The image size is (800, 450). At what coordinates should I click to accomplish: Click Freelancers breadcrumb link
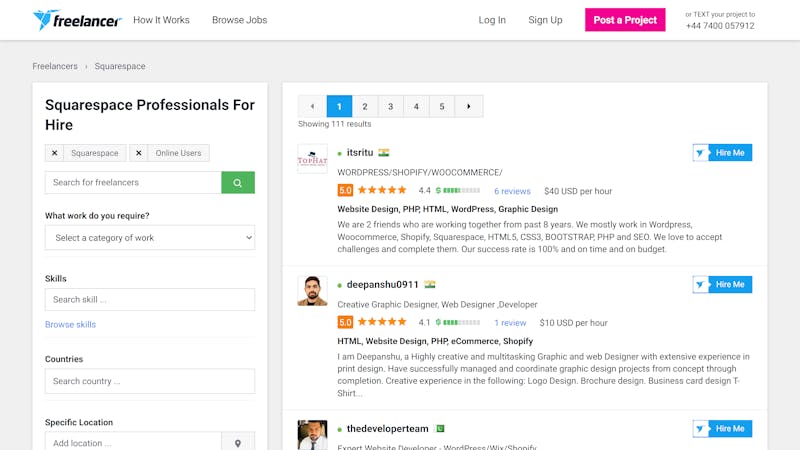click(x=55, y=66)
